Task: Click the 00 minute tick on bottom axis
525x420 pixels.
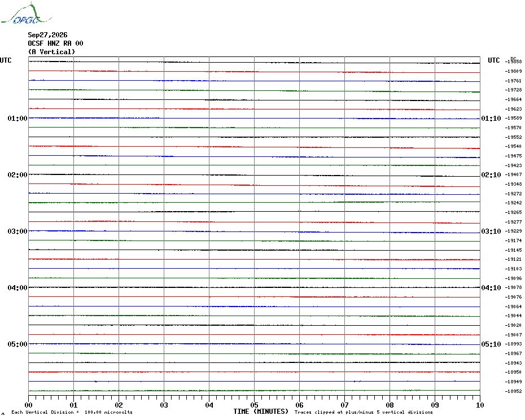Action: click(x=28, y=405)
